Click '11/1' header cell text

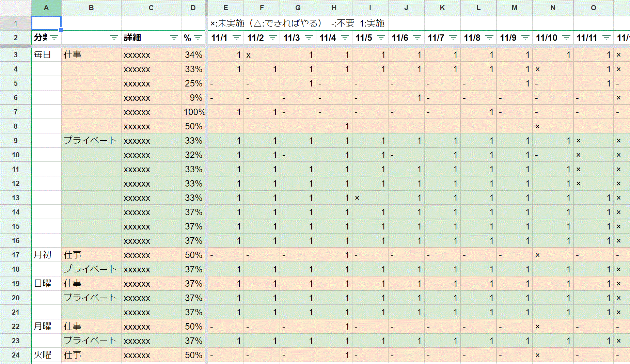click(219, 38)
